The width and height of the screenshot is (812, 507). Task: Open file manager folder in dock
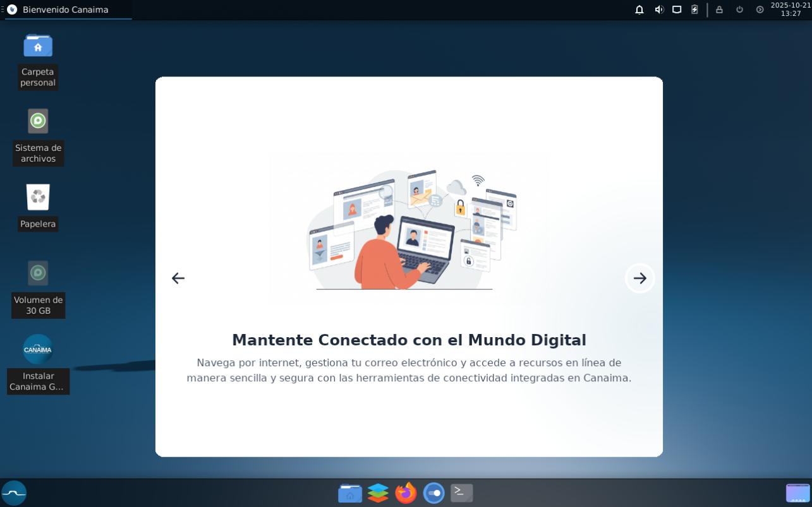350,493
